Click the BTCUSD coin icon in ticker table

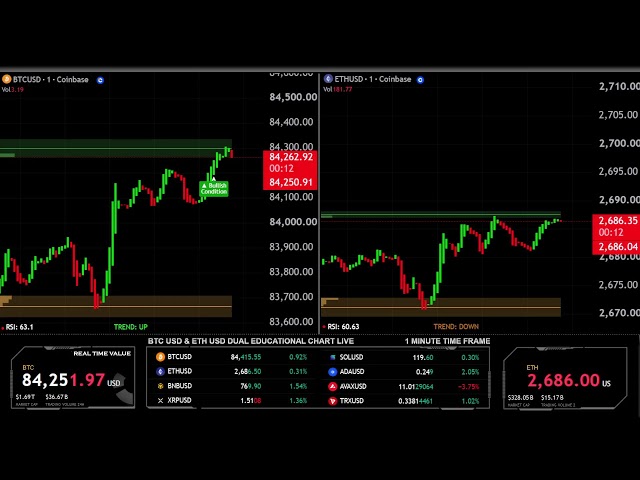click(160, 357)
